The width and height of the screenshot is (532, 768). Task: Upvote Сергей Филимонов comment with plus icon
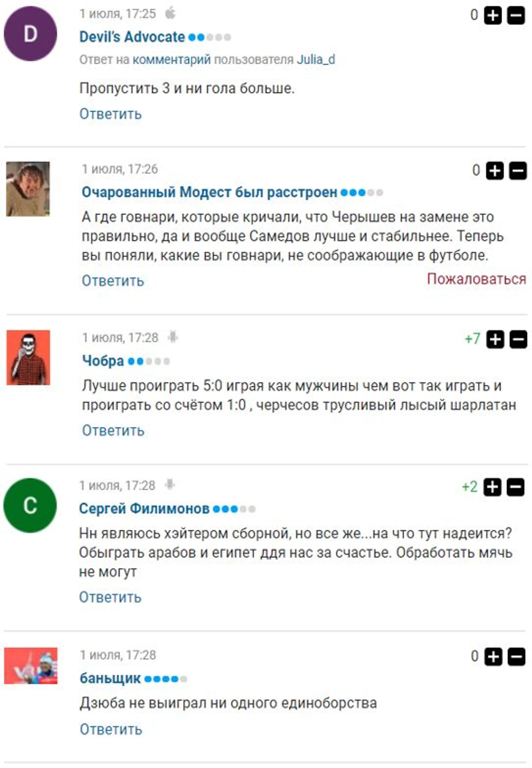pyautogui.click(x=493, y=487)
